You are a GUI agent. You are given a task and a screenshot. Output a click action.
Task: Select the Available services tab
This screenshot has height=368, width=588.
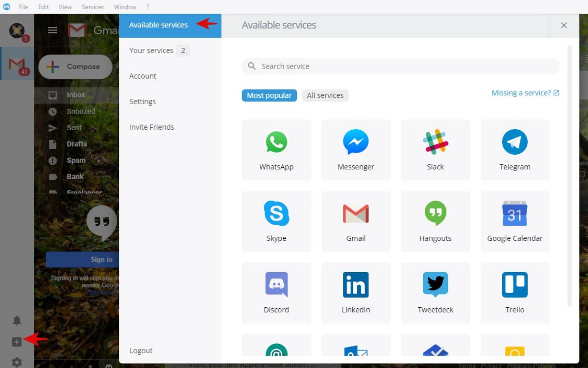tap(170, 25)
